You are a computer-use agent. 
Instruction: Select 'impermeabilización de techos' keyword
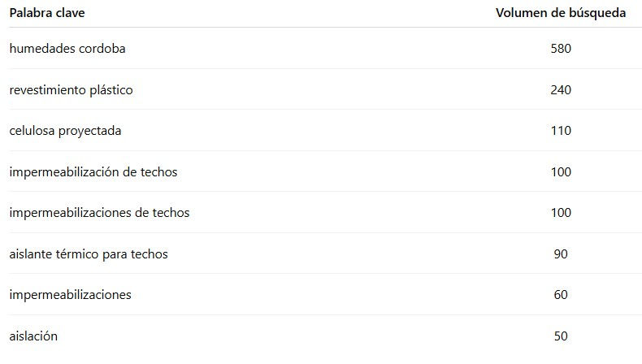93,172
